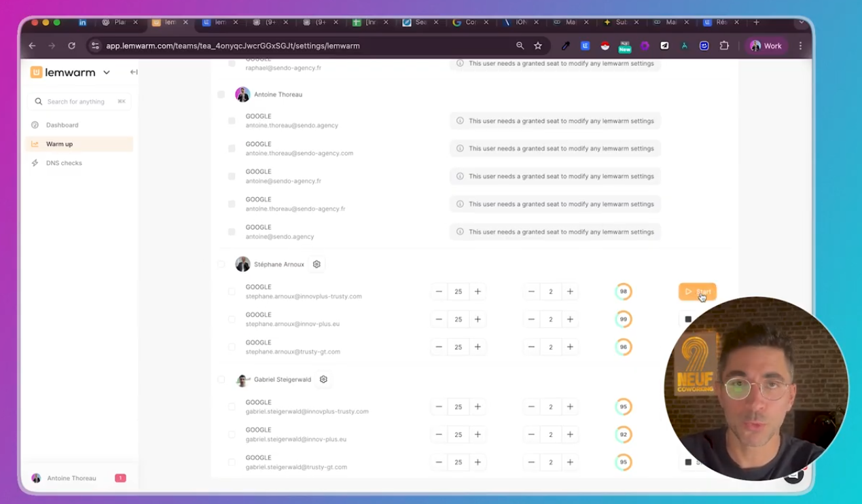Click Stéphane Arnoux's profile avatar
The image size is (862, 504).
243,264
